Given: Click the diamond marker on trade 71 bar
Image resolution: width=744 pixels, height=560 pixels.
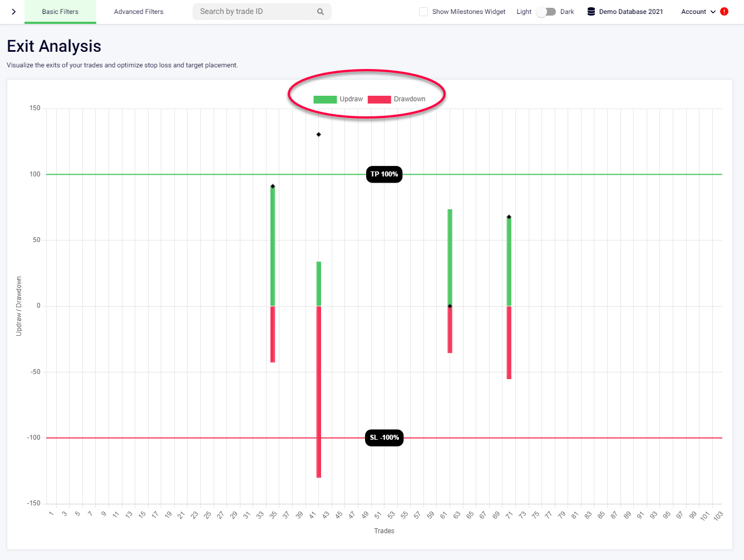Looking at the screenshot, I should coord(509,217).
